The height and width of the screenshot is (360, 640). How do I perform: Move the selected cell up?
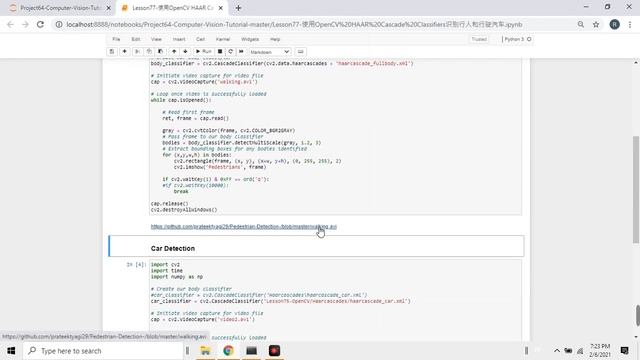[174, 51]
